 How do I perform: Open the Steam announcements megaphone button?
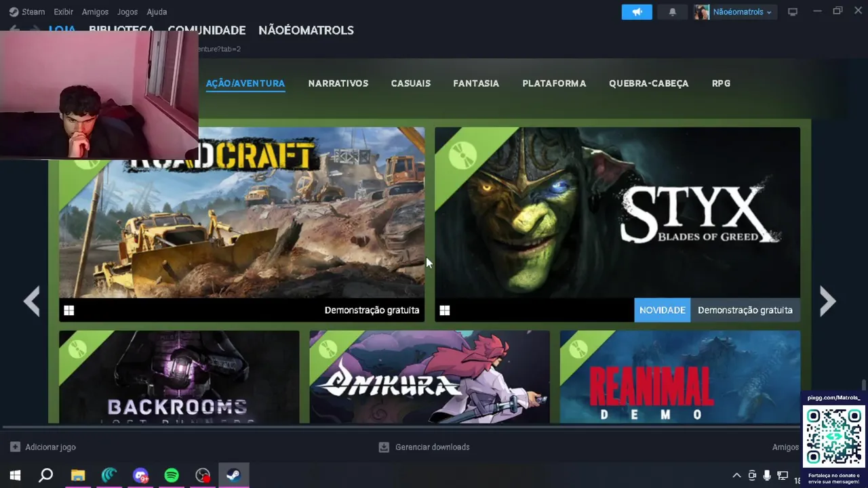pos(637,12)
